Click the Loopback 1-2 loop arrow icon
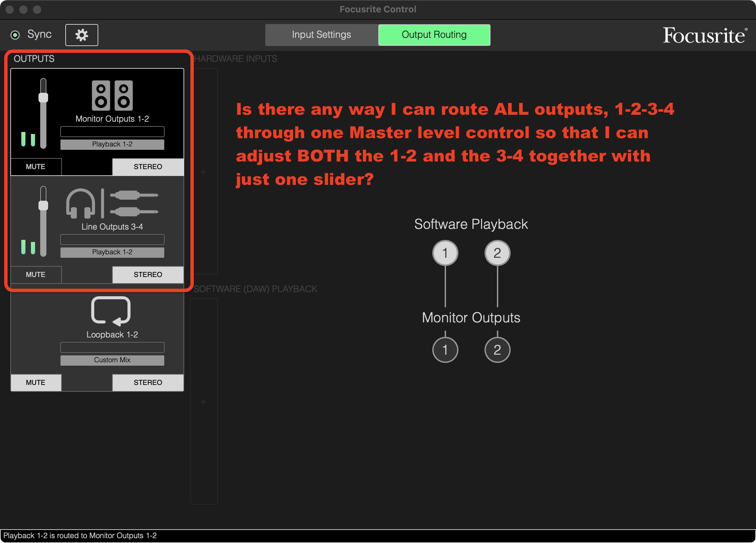756x543 pixels. 111,311
